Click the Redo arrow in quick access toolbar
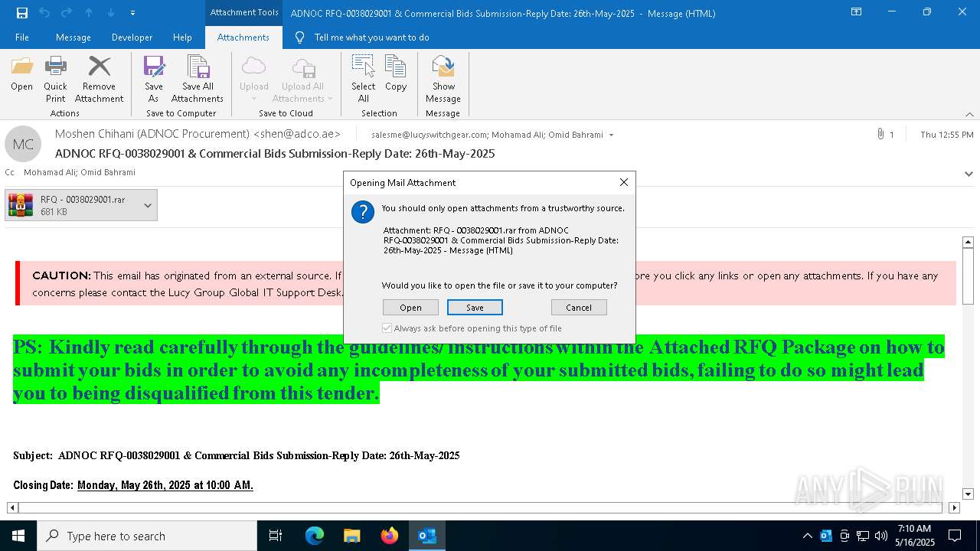The width and height of the screenshot is (980, 551). (x=67, y=13)
